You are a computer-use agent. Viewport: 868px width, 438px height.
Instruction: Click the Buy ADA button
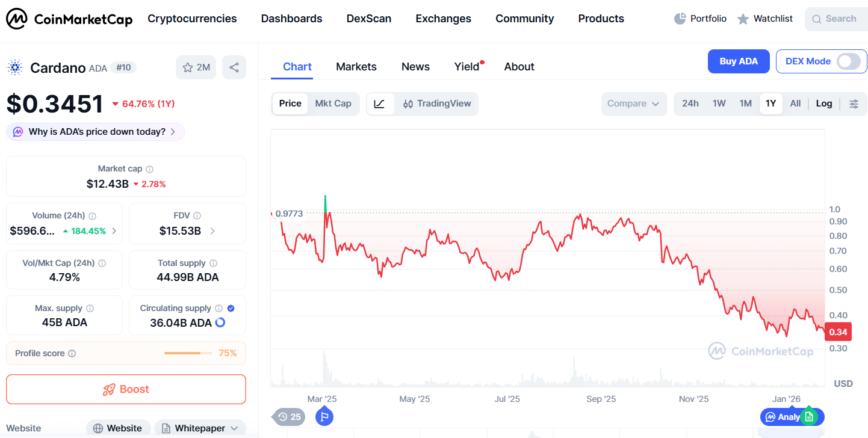(x=739, y=61)
